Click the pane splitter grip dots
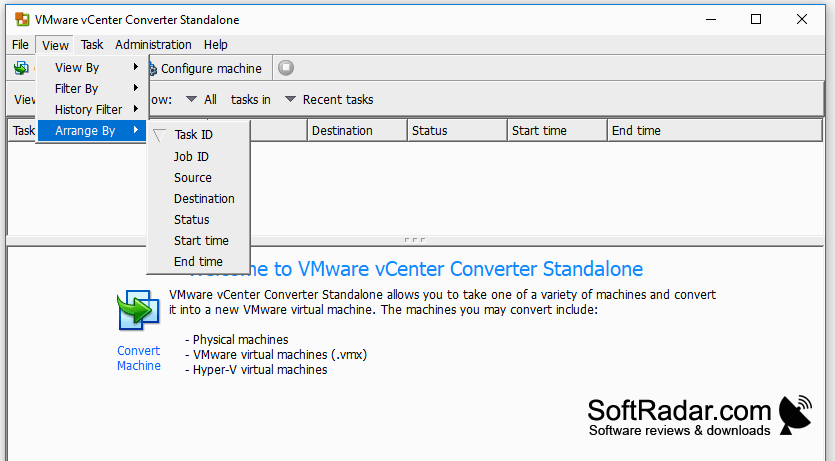Viewport: 835px width, 461px height. pos(415,240)
